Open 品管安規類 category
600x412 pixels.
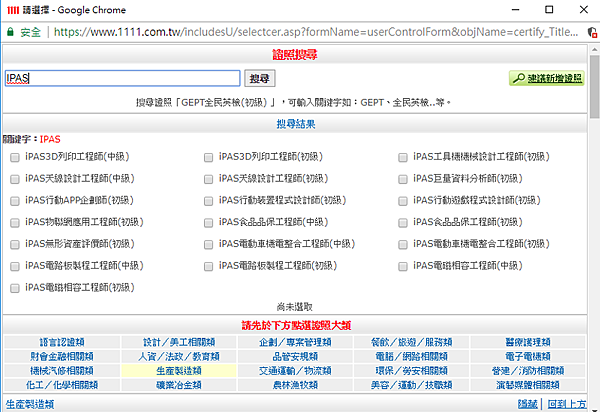click(295, 356)
